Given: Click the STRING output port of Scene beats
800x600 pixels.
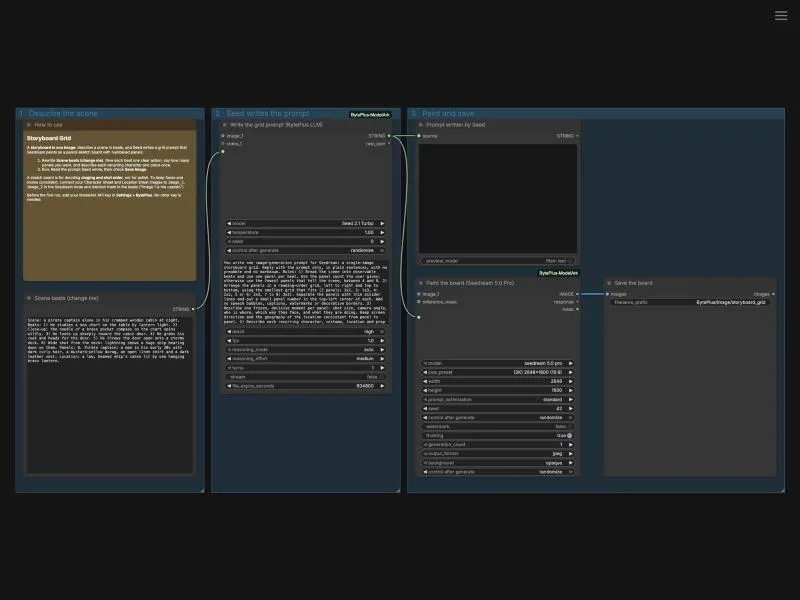Looking at the screenshot, I should (193, 309).
